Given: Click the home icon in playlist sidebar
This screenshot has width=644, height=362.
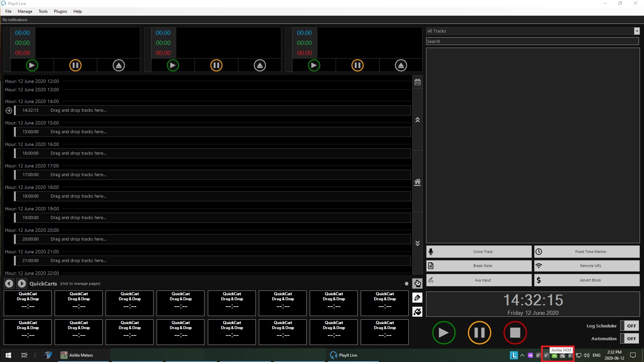Looking at the screenshot, I should [417, 182].
